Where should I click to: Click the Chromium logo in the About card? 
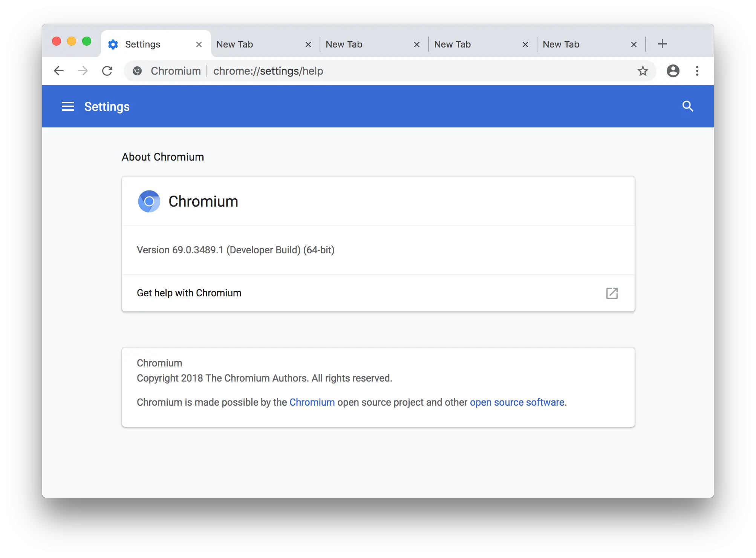tap(149, 201)
